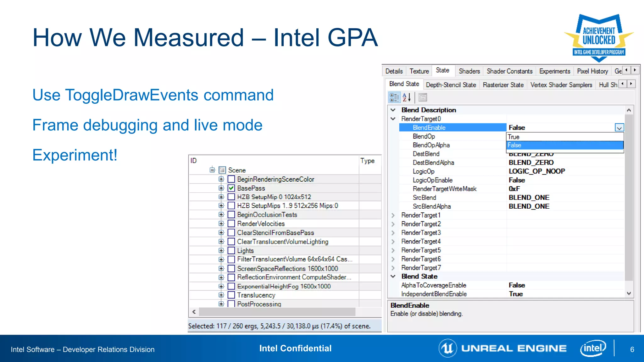
Task: Sort properties alphabetically with A-Z icon
Action: click(407, 98)
